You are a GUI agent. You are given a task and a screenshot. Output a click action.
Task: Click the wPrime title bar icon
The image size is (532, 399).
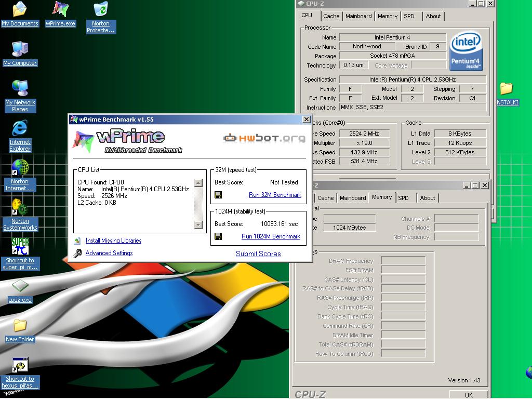click(74, 119)
